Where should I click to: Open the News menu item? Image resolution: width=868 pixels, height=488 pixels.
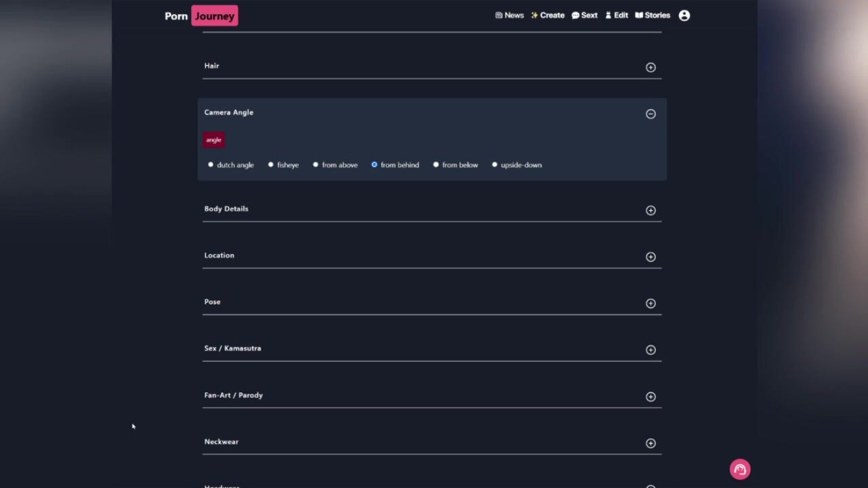coord(509,16)
